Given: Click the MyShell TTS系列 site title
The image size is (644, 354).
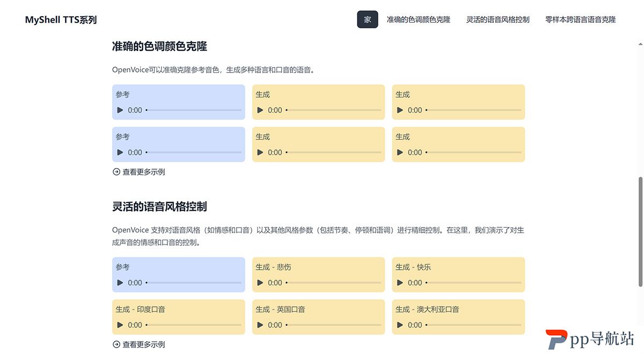Looking at the screenshot, I should click(61, 20).
